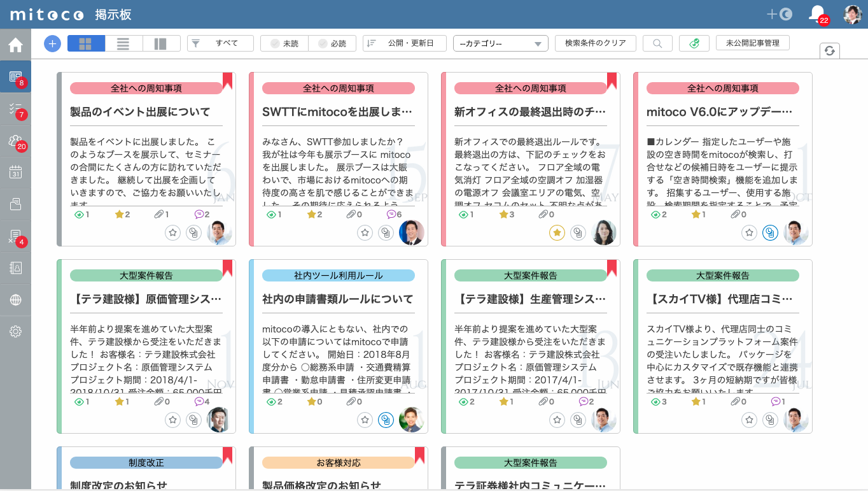
Task: Open the calendar from the left sidebar
Action: [x=15, y=172]
